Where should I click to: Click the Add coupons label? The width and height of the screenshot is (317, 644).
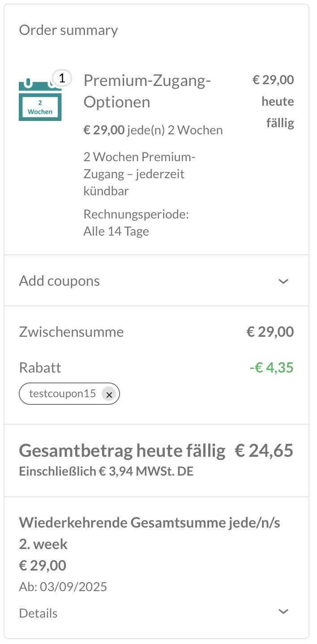click(x=60, y=281)
